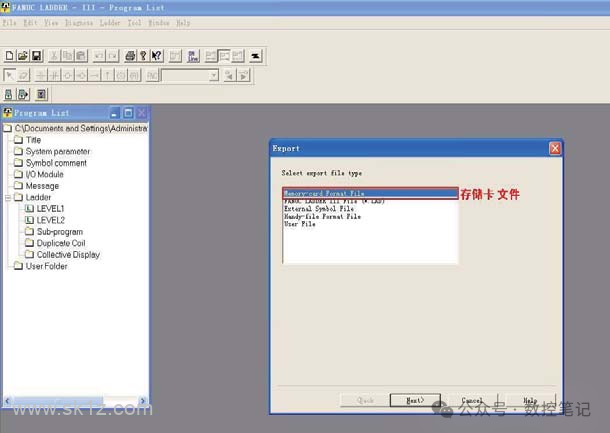This screenshot has height=433, width=610.
Task: Select Collective Display tree item
Action: [68, 255]
